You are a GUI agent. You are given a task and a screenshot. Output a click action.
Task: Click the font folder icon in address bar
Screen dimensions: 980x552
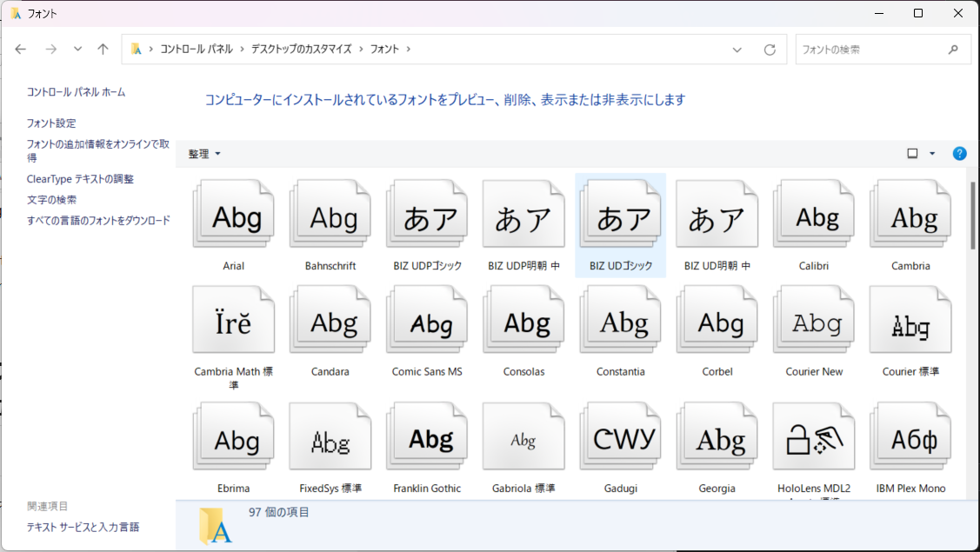136,50
